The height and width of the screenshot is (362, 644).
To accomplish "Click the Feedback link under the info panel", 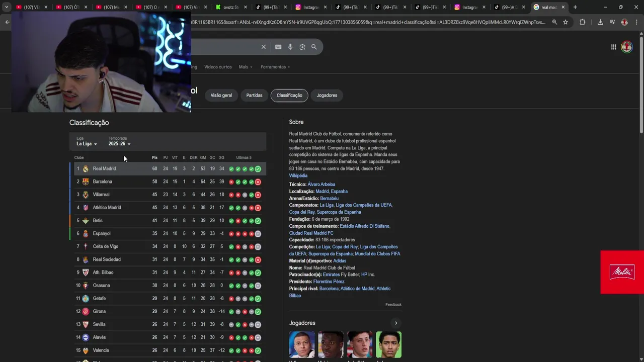I will tap(393, 305).
